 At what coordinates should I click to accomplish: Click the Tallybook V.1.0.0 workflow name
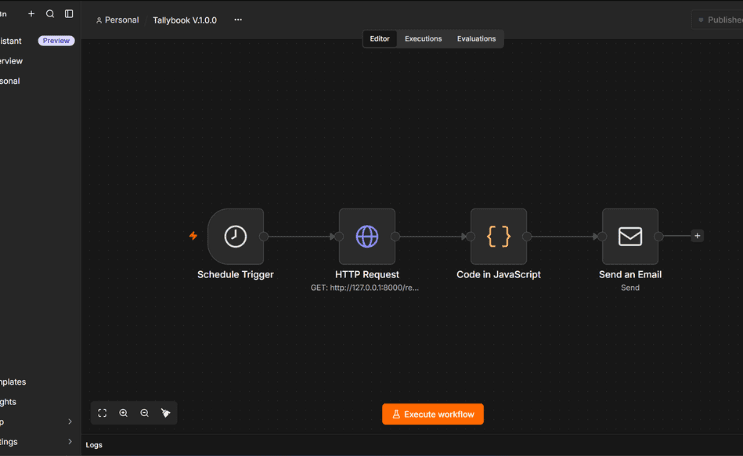coord(185,20)
